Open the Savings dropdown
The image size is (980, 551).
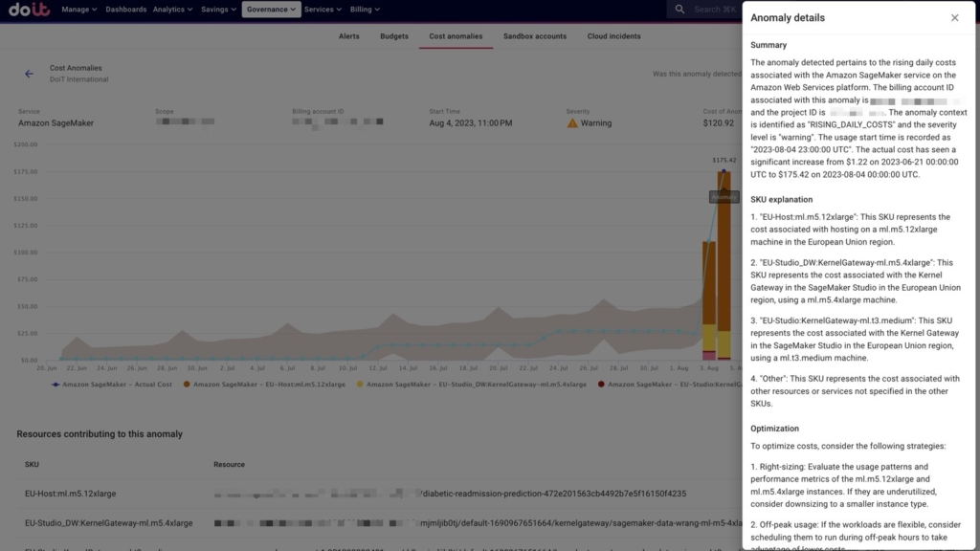coord(216,10)
